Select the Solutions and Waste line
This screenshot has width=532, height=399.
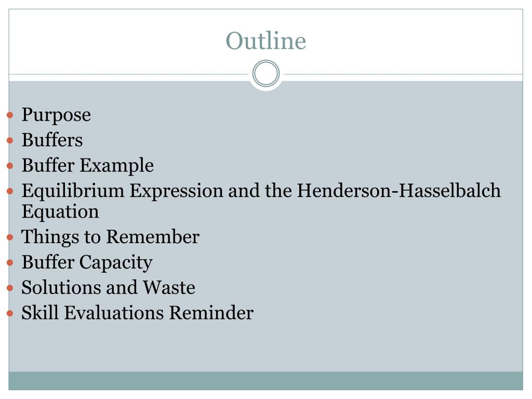108,288
